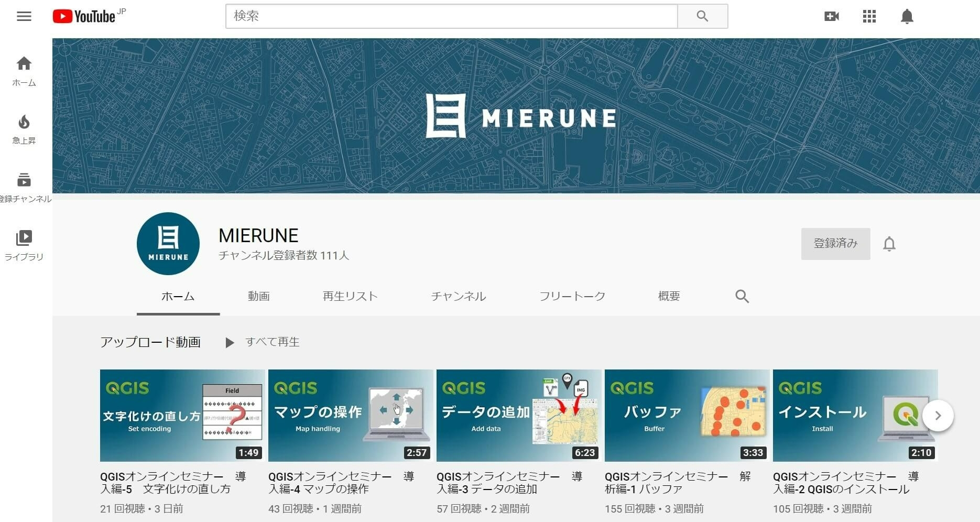The image size is (980, 522).
Task: Open 登録チャンネル subscriptions in the sidebar
Action: 25,188
